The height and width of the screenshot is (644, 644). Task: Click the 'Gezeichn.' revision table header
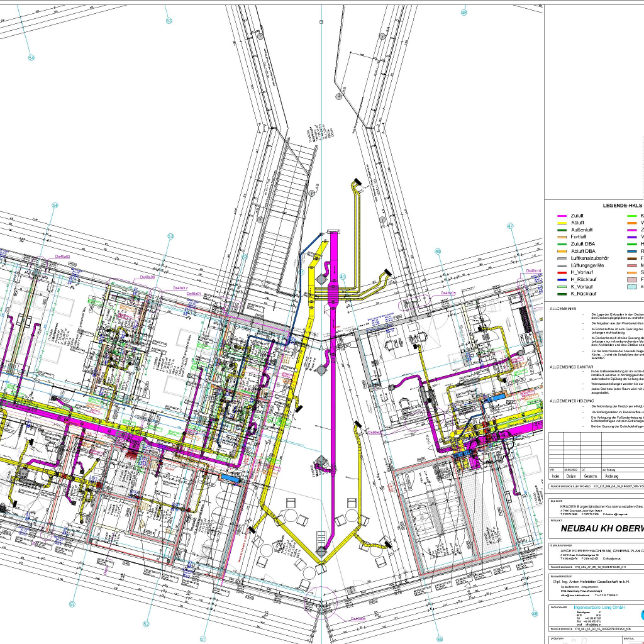click(591, 477)
